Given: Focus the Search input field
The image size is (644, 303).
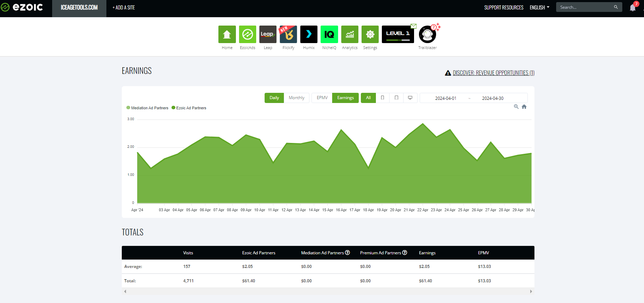Looking at the screenshot, I should [x=584, y=7].
